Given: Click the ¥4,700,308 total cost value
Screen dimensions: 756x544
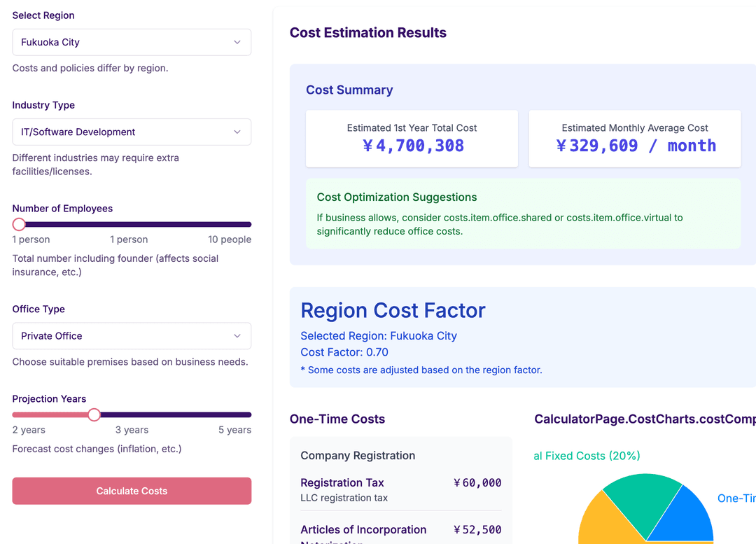Looking at the screenshot, I should pyautogui.click(x=413, y=146).
